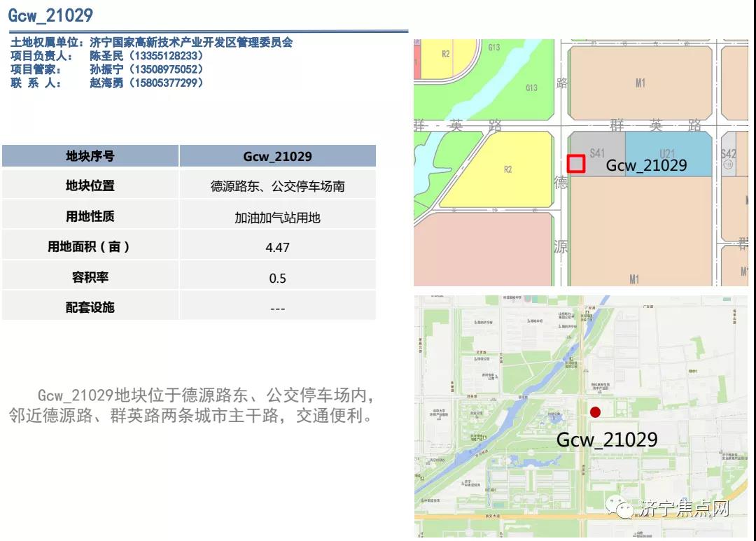The image size is (756, 541).
Task: Click the 配套设施 row label
Action: [x=90, y=307]
